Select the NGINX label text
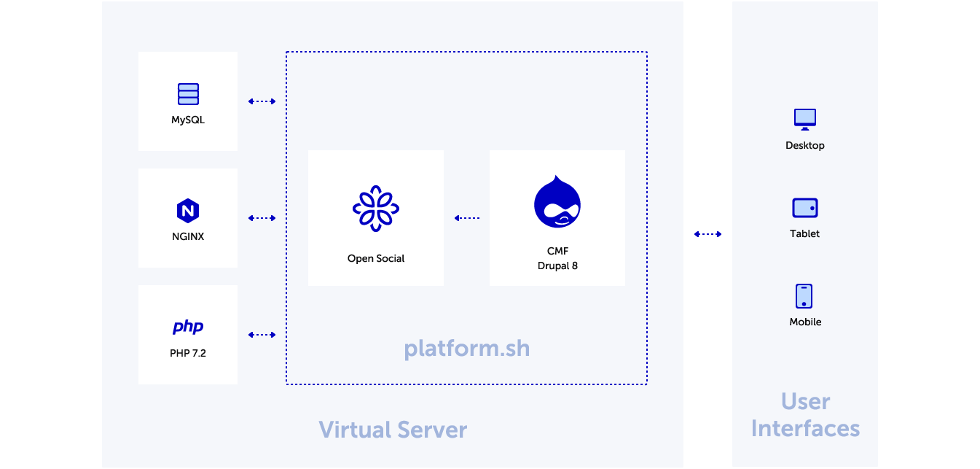This screenshot has width=980, height=469. pyautogui.click(x=188, y=236)
